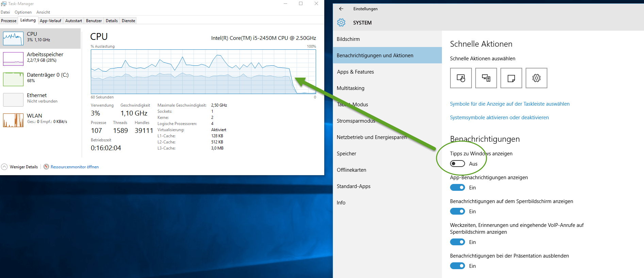Viewport: 644px width, 278px height.
Task: Select Multitasking in Settings sidebar
Action: tap(387, 88)
